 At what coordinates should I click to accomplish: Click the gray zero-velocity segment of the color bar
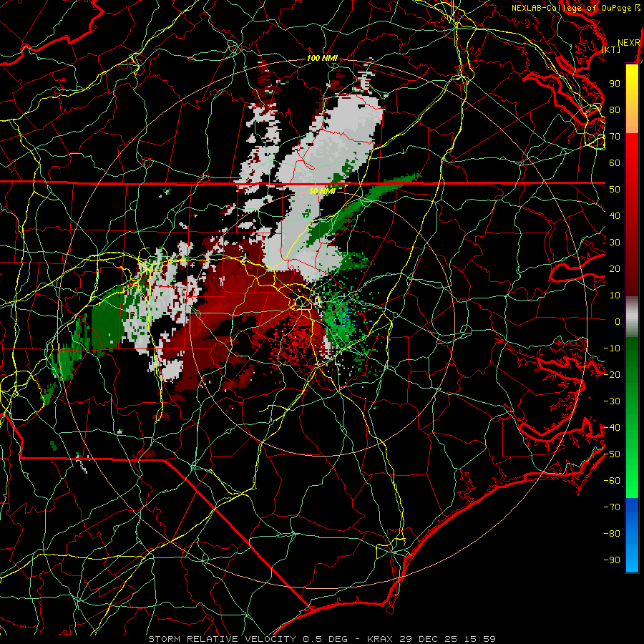click(x=632, y=316)
